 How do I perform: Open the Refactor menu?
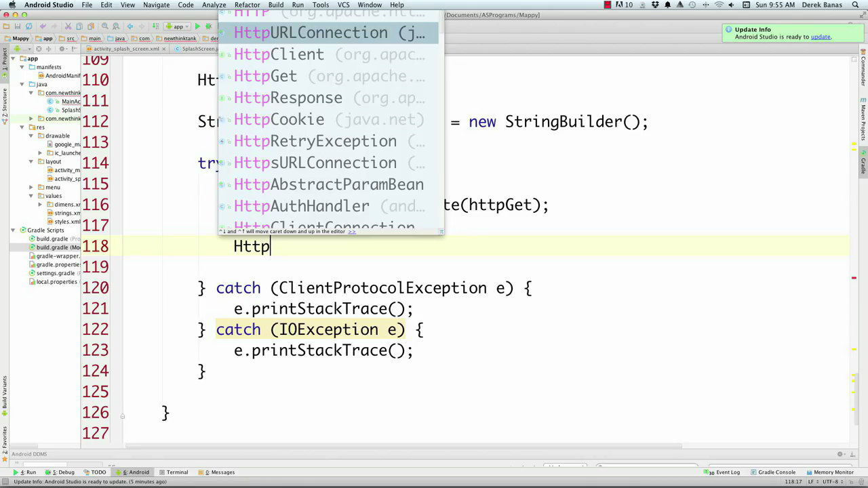[x=247, y=5]
